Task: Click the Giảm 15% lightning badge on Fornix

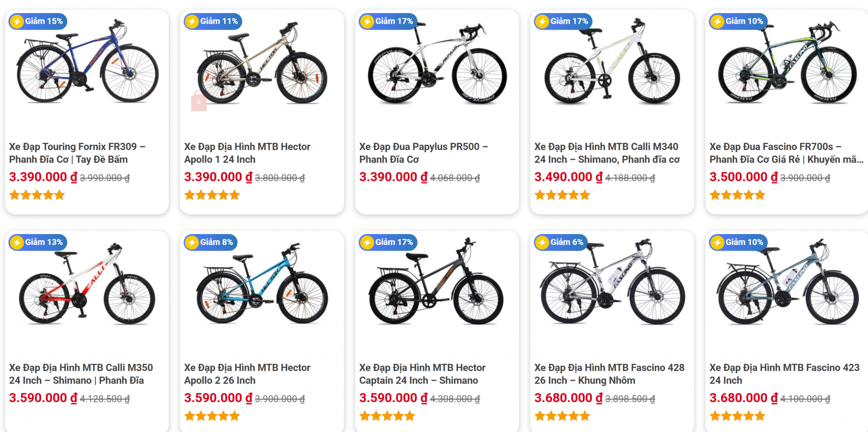Action: pyautogui.click(x=38, y=21)
